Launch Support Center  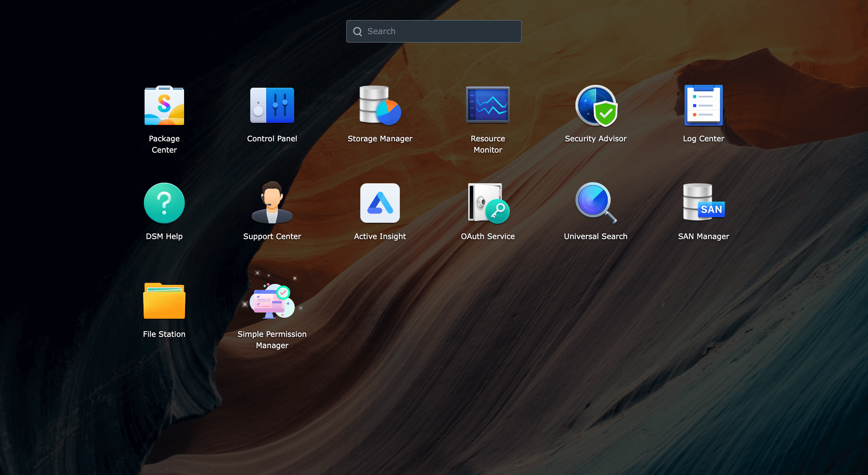[272, 203]
